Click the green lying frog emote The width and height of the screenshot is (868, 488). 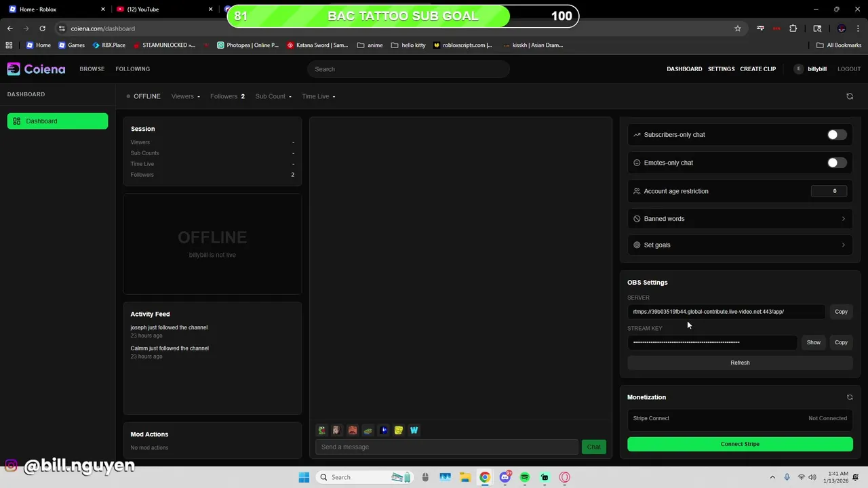[x=368, y=430]
